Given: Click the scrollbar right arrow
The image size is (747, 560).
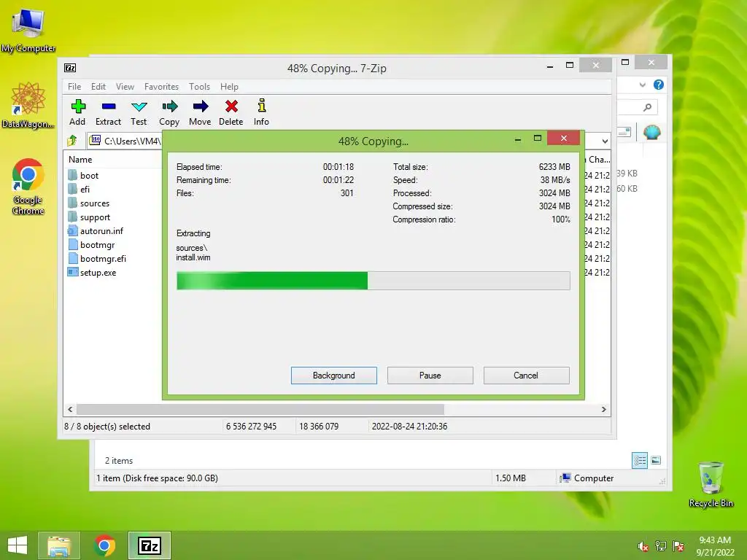Looking at the screenshot, I should point(603,410).
